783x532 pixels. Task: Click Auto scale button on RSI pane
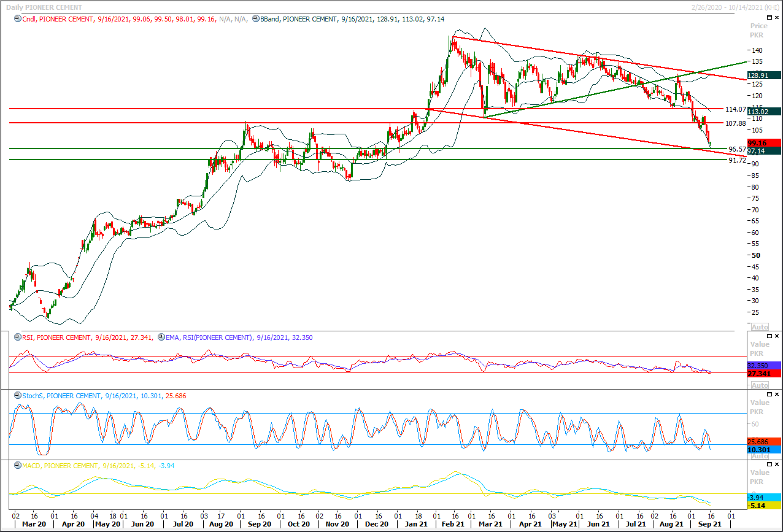pyautogui.click(x=759, y=386)
